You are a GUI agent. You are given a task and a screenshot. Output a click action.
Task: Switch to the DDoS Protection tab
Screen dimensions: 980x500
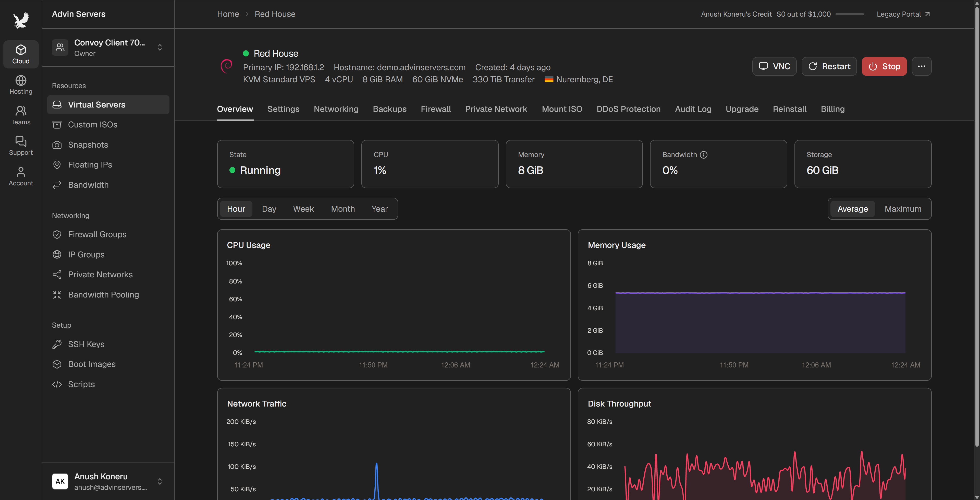point(629,109)
